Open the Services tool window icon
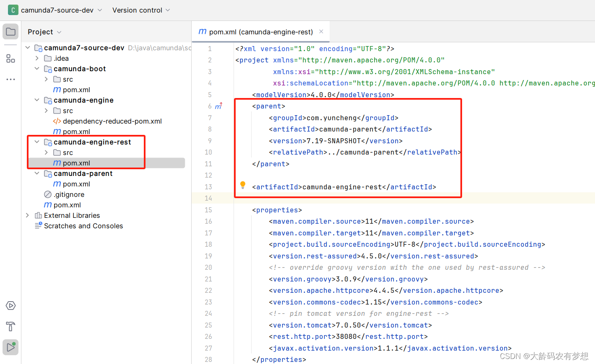Viewport: 595px width, 364px height. pyautogui.click(x=10, y=306)
